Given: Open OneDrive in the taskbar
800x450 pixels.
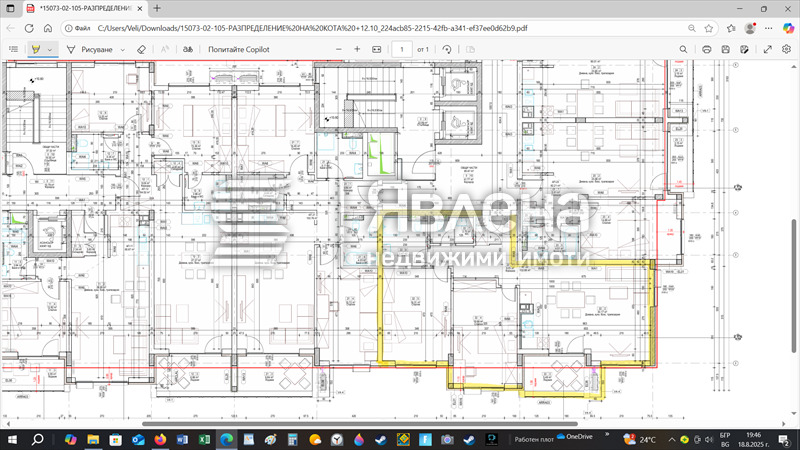Looking at the screenshot, I should coord(574,437).
